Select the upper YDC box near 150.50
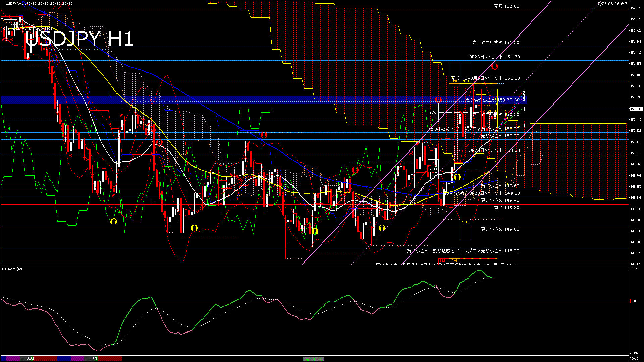Screen dimensions: 644x362 [x=433, y=113]
